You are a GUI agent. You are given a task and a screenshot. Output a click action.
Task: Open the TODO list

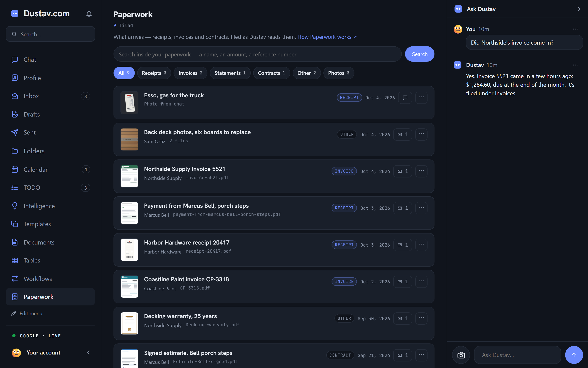click(x=50, y=188)
